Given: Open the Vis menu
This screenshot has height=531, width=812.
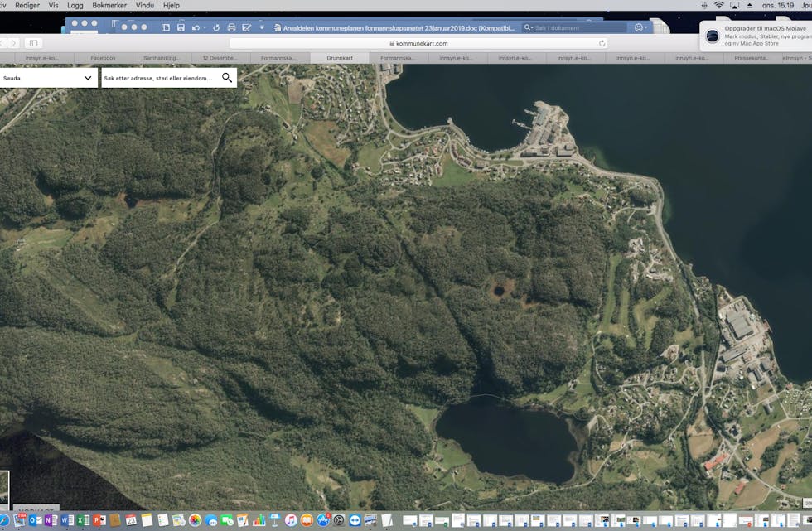Looking at the screenshot, I should 53,5.
